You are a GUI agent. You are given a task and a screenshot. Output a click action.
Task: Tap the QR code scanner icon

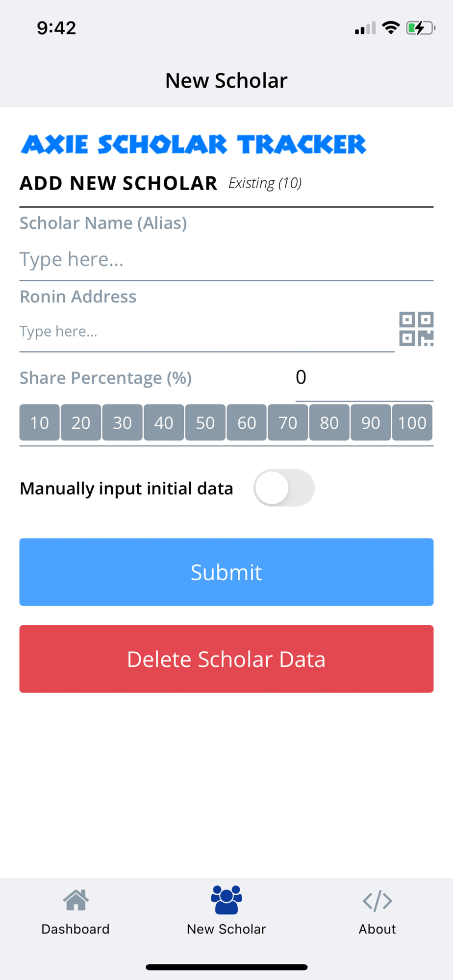pyautogui.click(x=416, y=329)
